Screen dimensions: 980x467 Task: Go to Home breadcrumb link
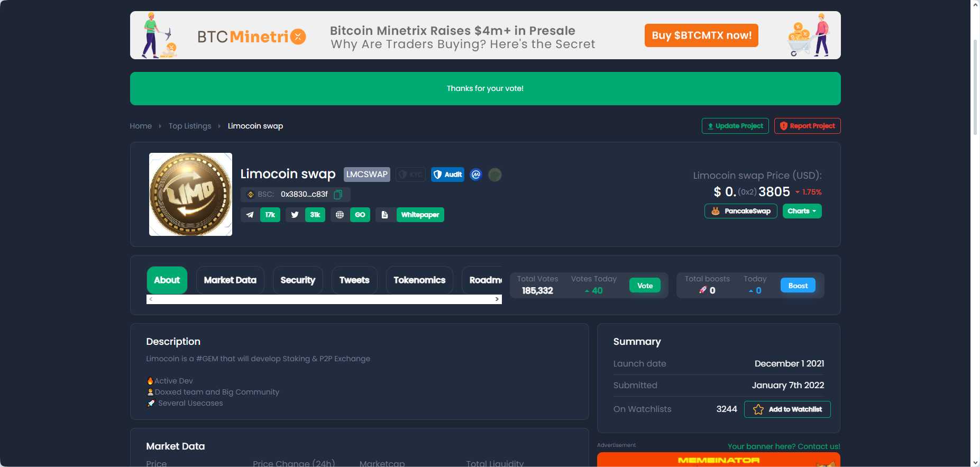coord(141,126)
